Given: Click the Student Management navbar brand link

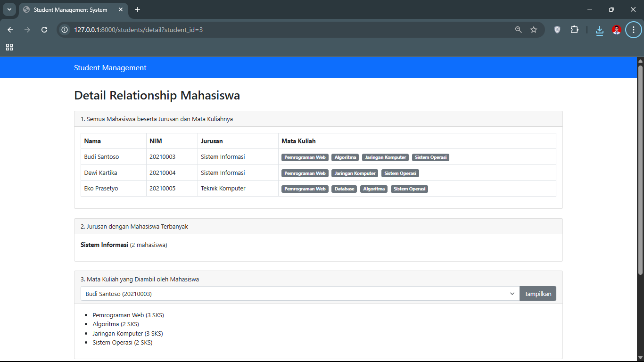Looking at the screenshot, I should pyautogui.click(x=110, y=68).
